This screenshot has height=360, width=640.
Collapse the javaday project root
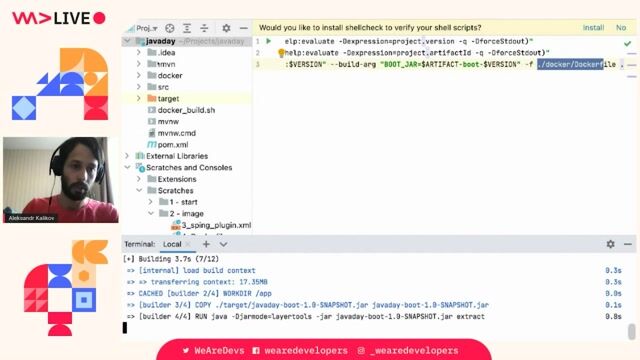tap(127, 41)
